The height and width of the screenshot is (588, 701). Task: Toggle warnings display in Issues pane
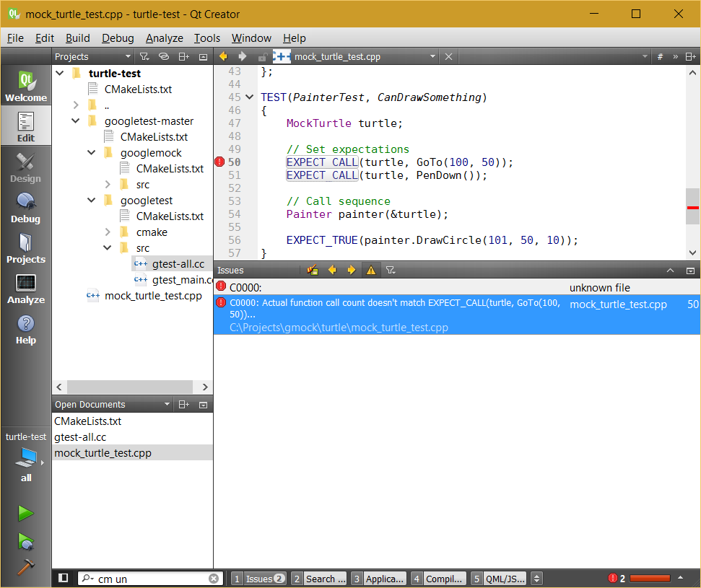pyautogui.click(x=371, y=270)
